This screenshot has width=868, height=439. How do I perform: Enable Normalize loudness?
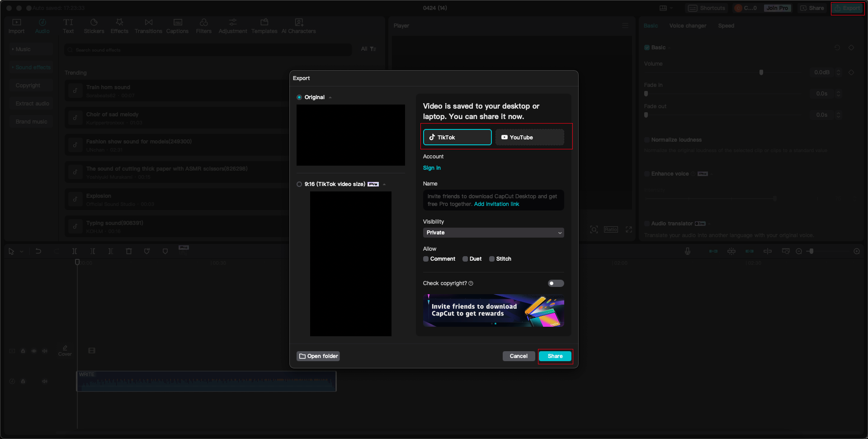647,140
